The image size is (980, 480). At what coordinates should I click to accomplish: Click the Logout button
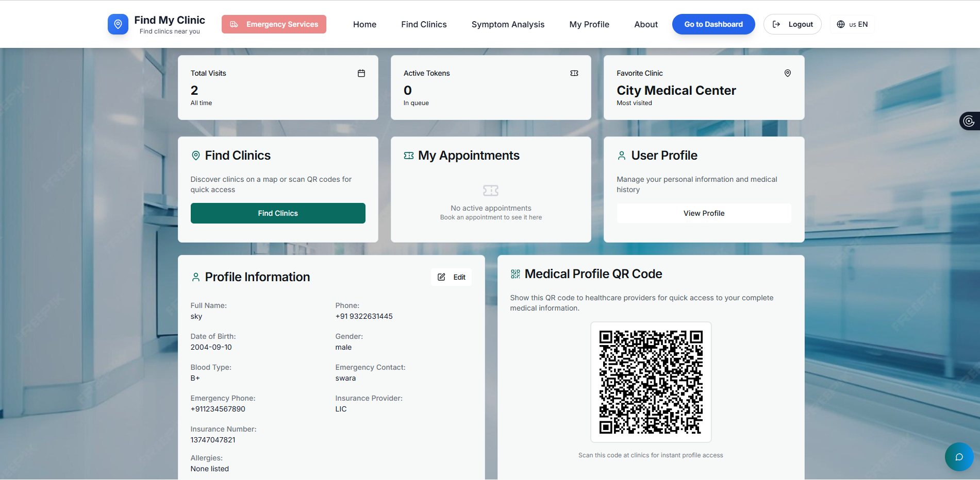point(792,24)
